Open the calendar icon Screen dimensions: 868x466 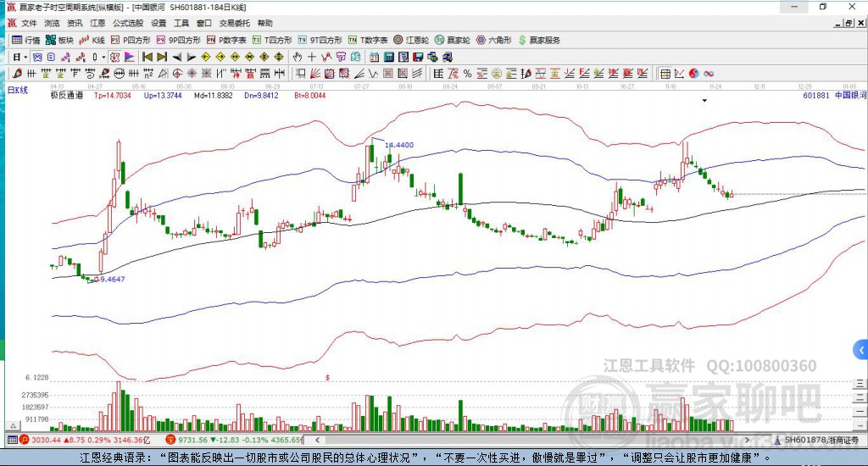point(374,57)
